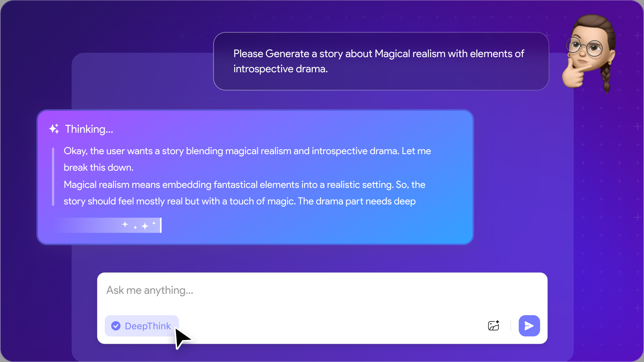Click the vertical quote bar beside reasoning
Viewport: 644px width, 362px height.
tap(53, 177)
